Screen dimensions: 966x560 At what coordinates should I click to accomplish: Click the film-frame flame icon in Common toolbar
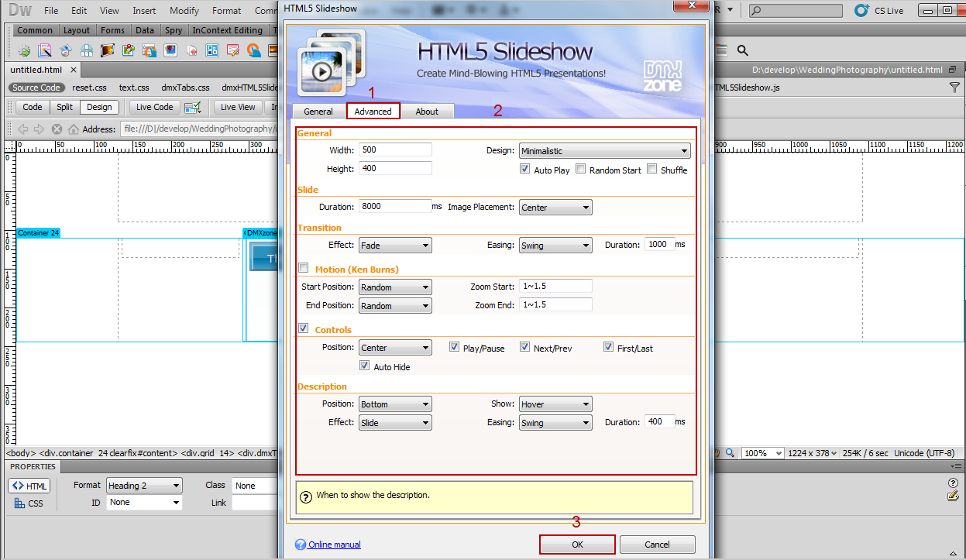108,50
